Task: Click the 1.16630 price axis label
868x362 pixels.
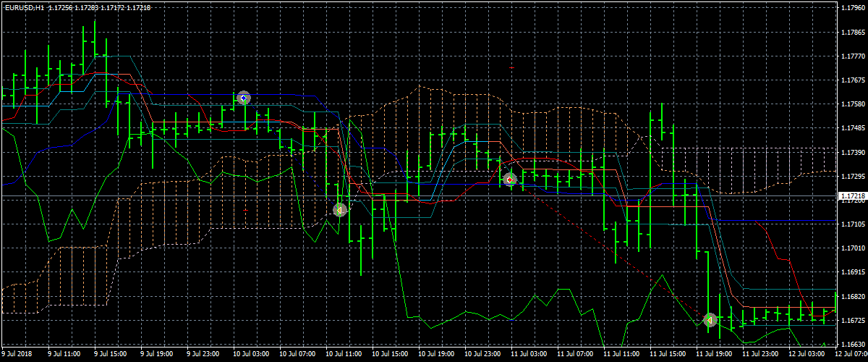Action: [x=854, y=344]
